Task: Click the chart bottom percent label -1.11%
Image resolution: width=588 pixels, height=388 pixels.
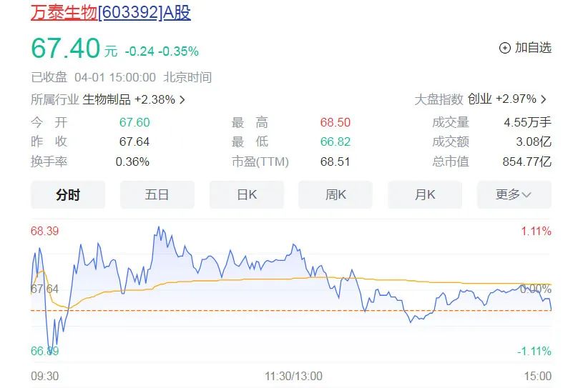Action: (x=534, y=352)
